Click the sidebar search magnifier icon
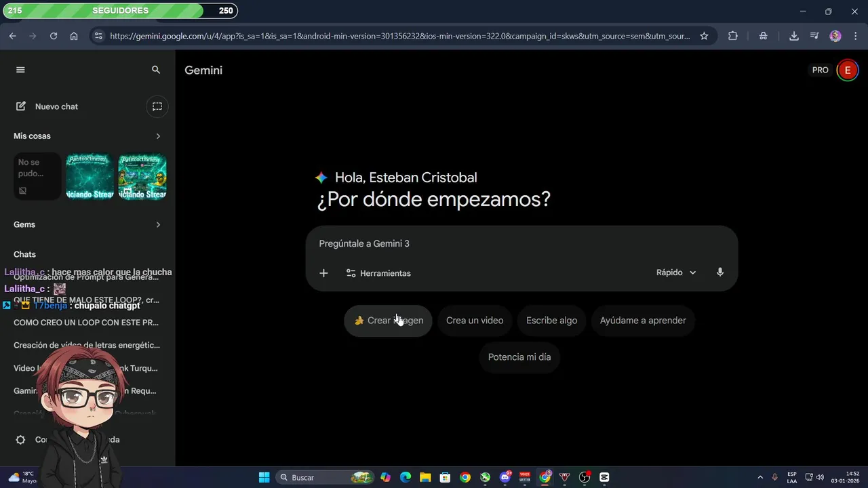 156,70
